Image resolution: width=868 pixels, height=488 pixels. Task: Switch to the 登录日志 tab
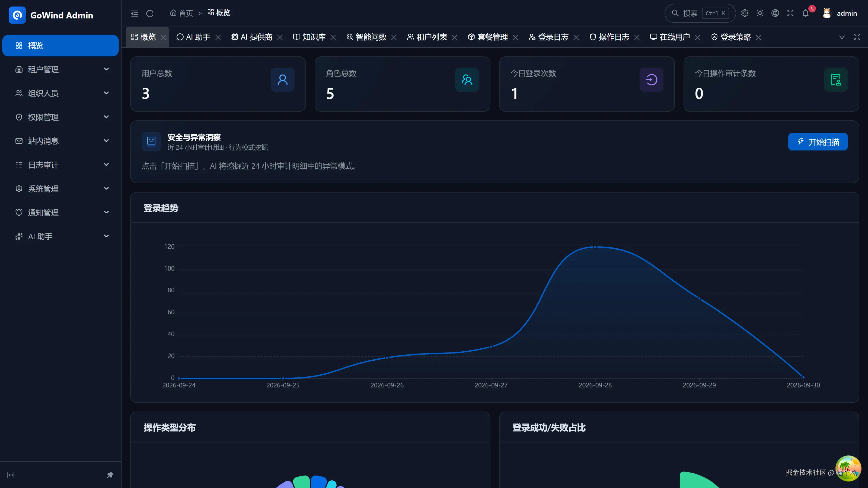pos(548,37)
